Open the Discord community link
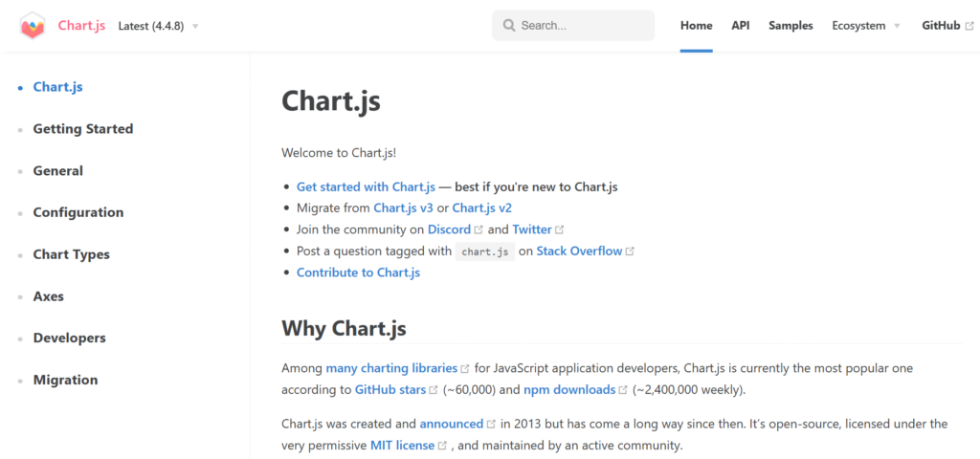 449,229
